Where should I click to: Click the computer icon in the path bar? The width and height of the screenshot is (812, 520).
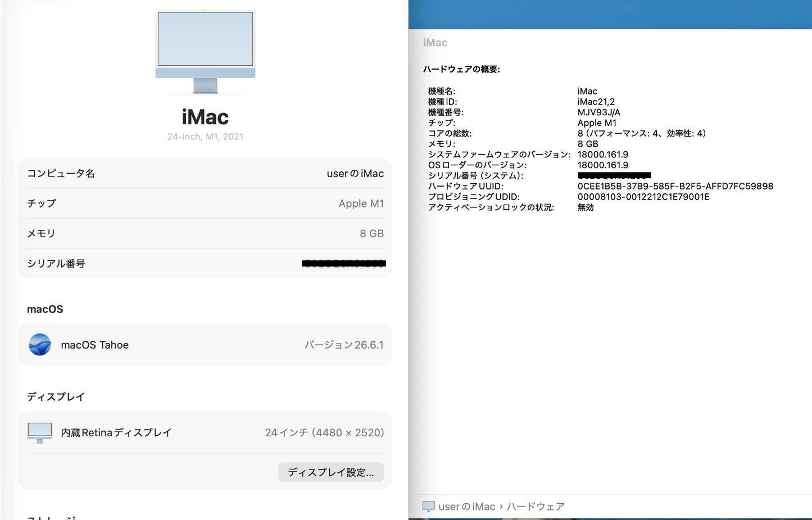(x=429, y=507)
